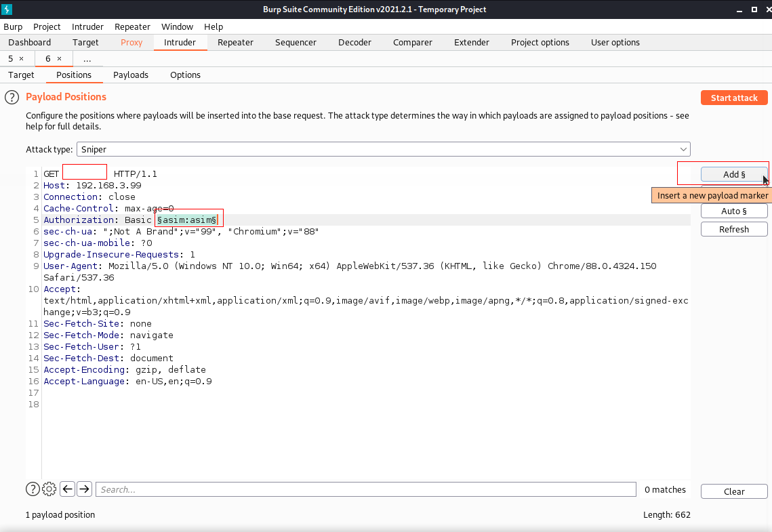This screenshot has height=532, width=772.
Task: Click the Sec-Fetch-Mode: navigate line
Action: (x=108, y=335)
